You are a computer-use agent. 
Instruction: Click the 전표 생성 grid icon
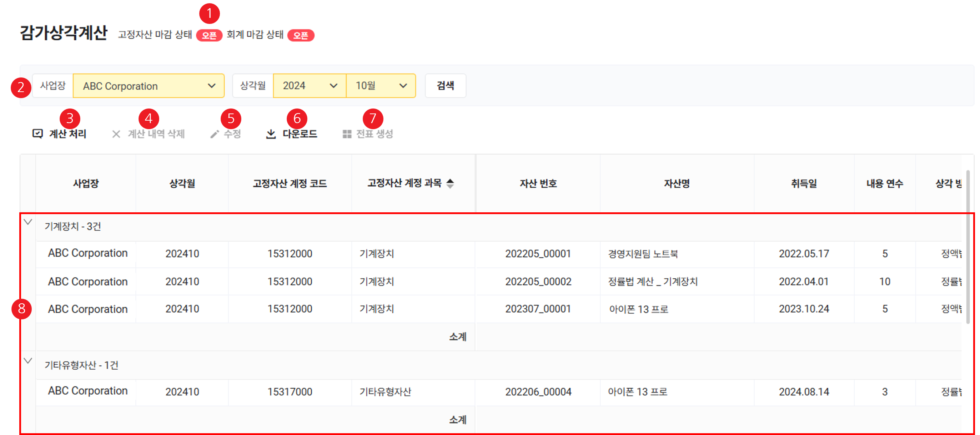[347, 134]
